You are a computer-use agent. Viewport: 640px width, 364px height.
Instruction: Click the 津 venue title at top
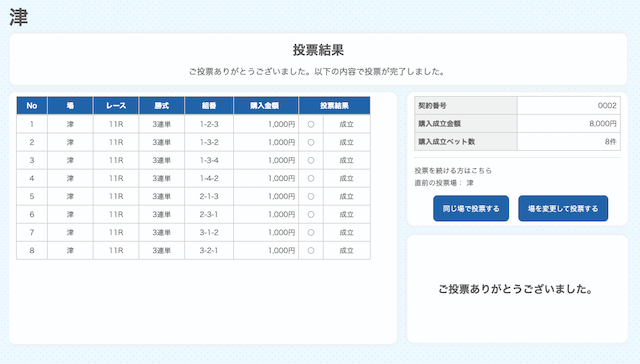pos(18,18)
